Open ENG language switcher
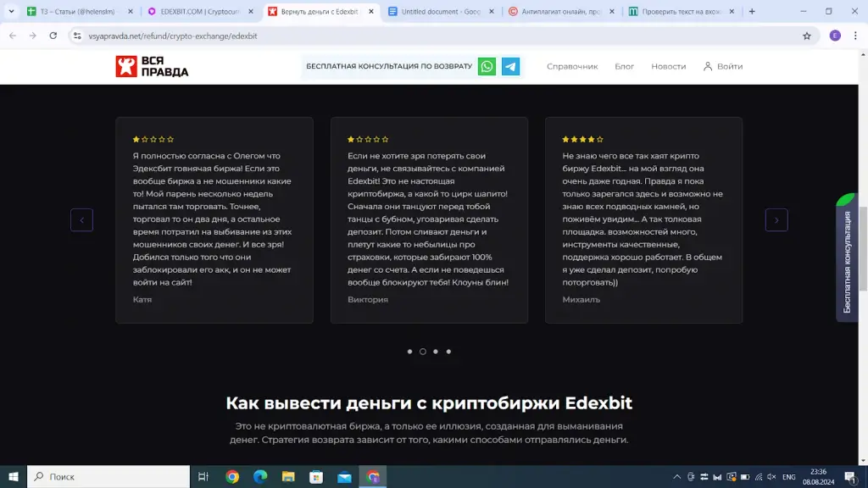The image size is (868, 488). click(x=789, y=477)
